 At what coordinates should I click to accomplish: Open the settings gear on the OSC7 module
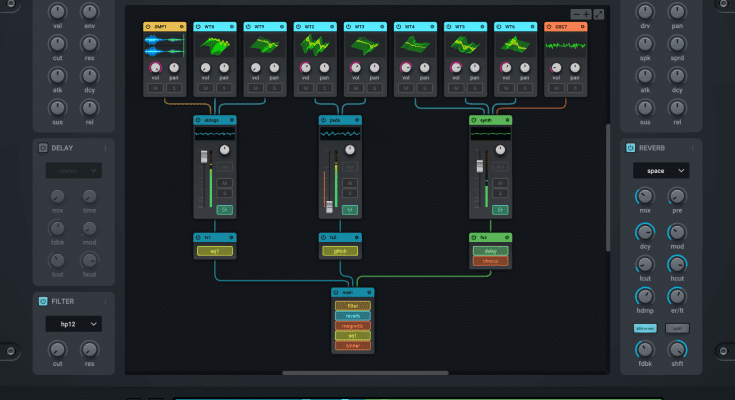583,26
